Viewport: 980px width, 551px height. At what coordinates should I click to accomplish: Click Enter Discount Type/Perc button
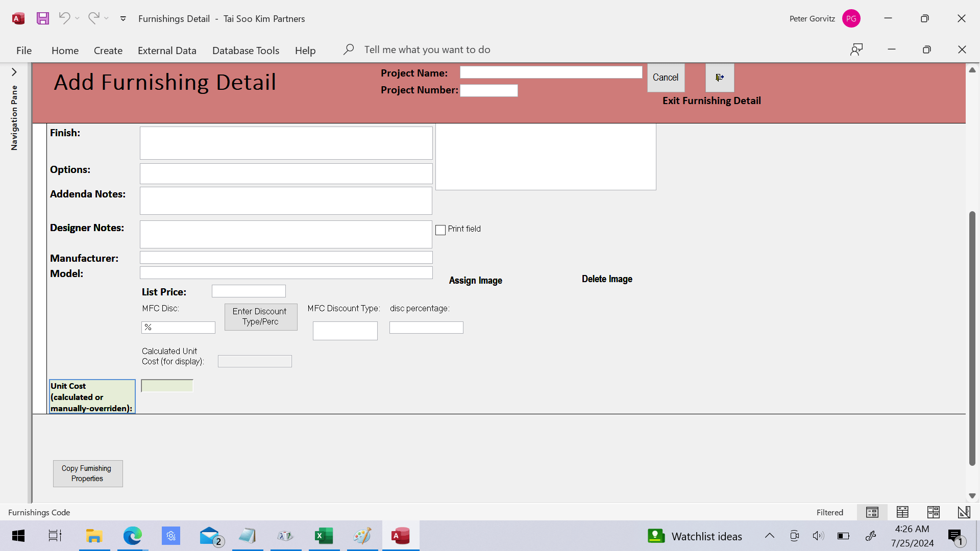[260, 317]
